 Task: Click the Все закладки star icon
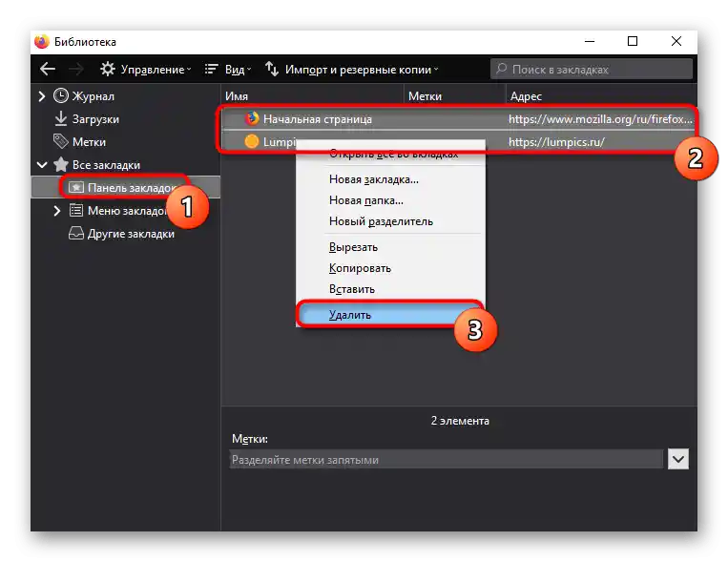61,164
